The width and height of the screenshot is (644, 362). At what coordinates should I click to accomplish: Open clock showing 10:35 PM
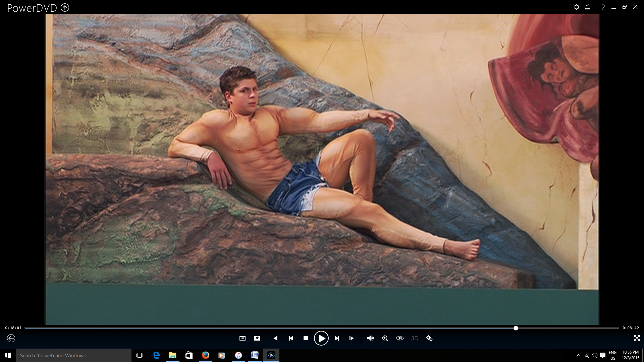pyautogui.click(x=631, y=355)
